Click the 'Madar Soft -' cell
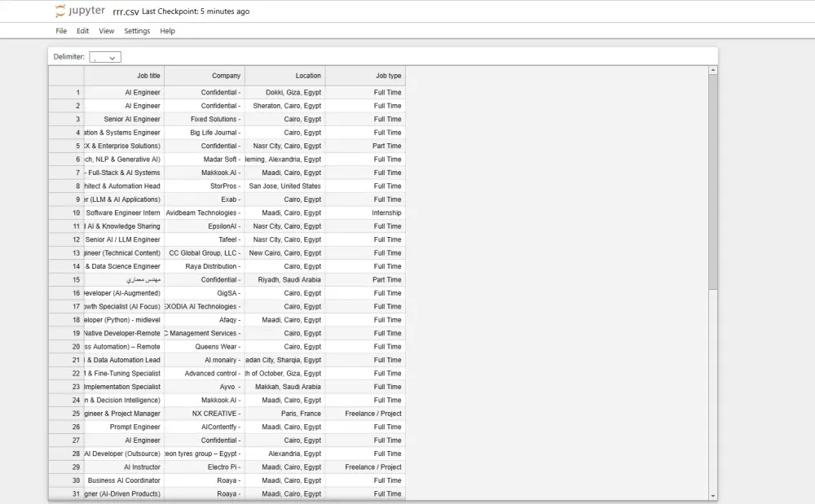815x504 pixels. tap(205, 160)
